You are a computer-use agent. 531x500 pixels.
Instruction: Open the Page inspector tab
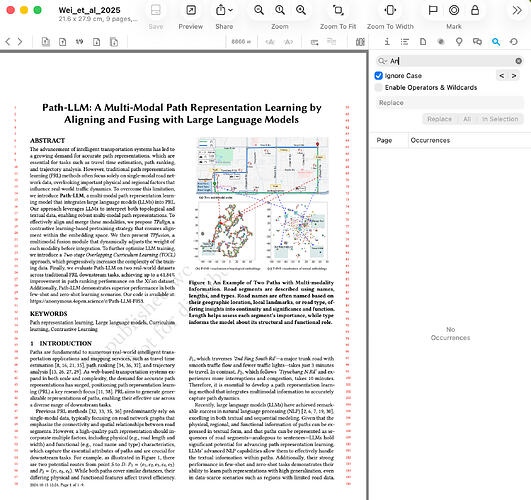[x=423, y=42]
